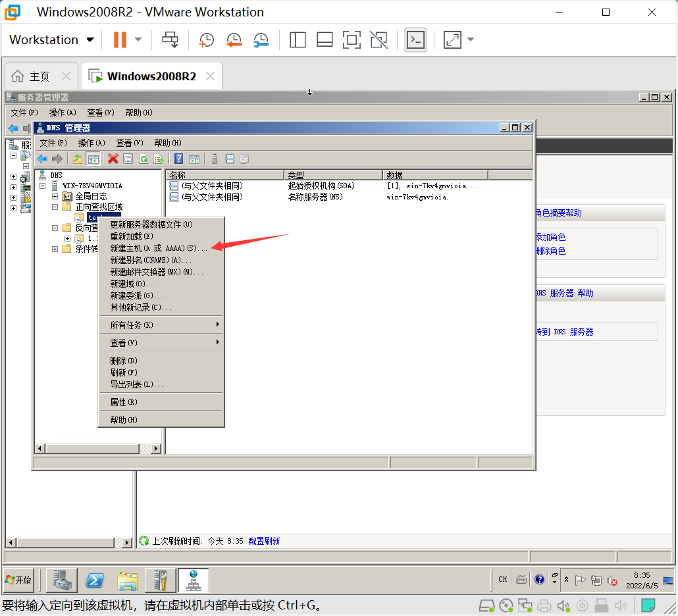Open 帮助(H) menu in DNS 管理器
Screen dimensions: 678x616
(x=167, y=143)
